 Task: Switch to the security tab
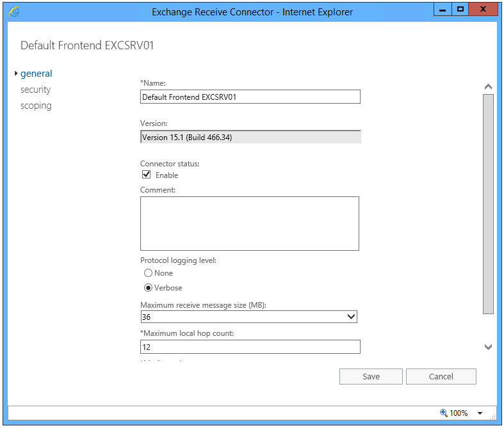tap(35, 90)
